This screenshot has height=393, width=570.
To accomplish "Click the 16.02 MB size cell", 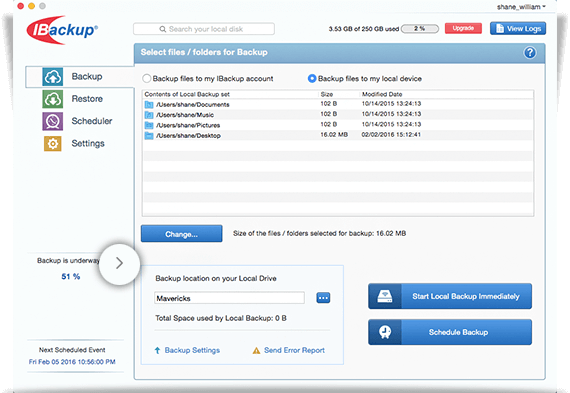I will pyautogui.click(x=334, y=135).
